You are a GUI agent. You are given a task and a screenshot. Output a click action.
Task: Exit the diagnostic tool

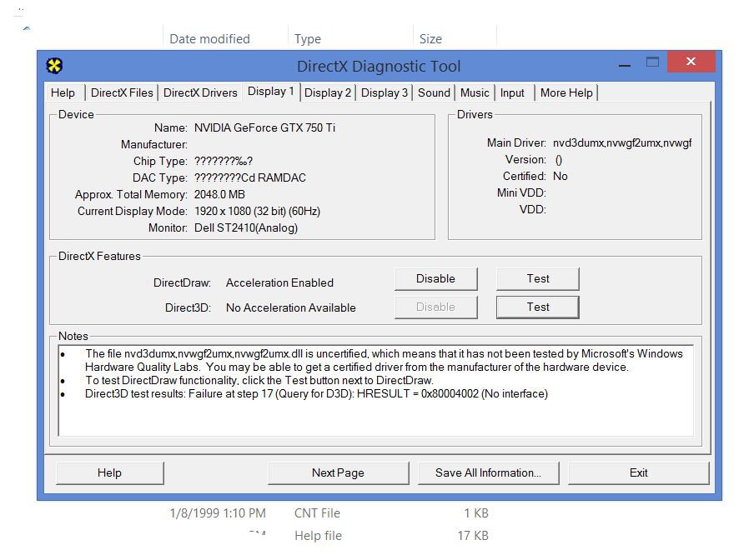638,473
